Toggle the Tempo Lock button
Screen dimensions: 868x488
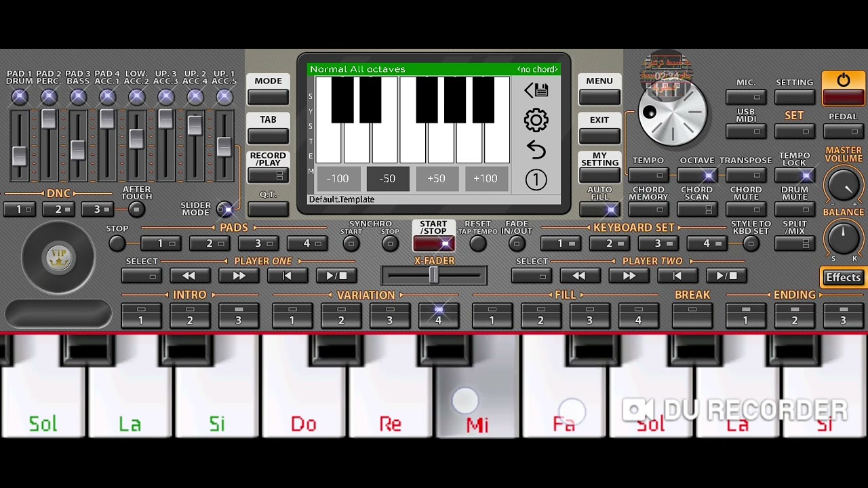[795, 176]
